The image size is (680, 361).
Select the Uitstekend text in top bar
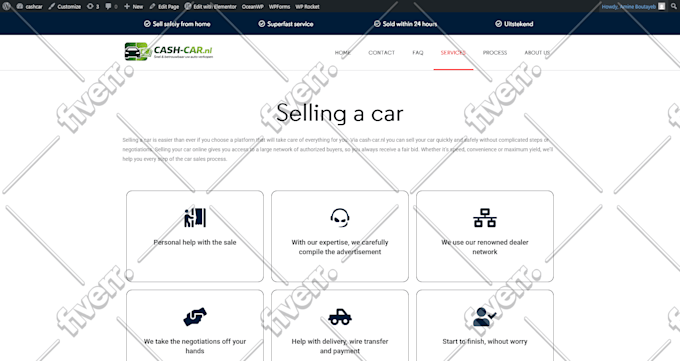[519, 24]
